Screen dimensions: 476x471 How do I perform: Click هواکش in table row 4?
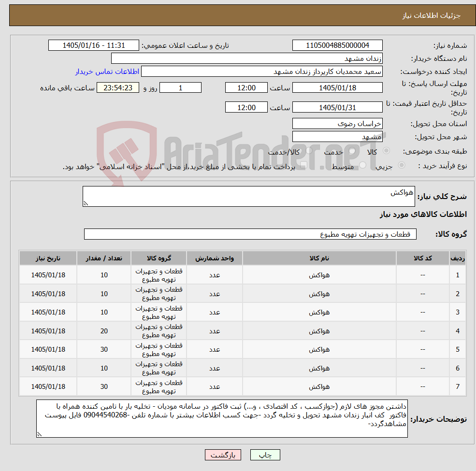[x=319, y=331]
